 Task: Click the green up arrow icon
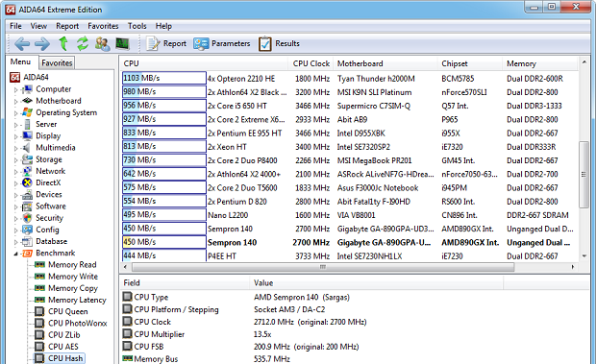coord(63,43)
